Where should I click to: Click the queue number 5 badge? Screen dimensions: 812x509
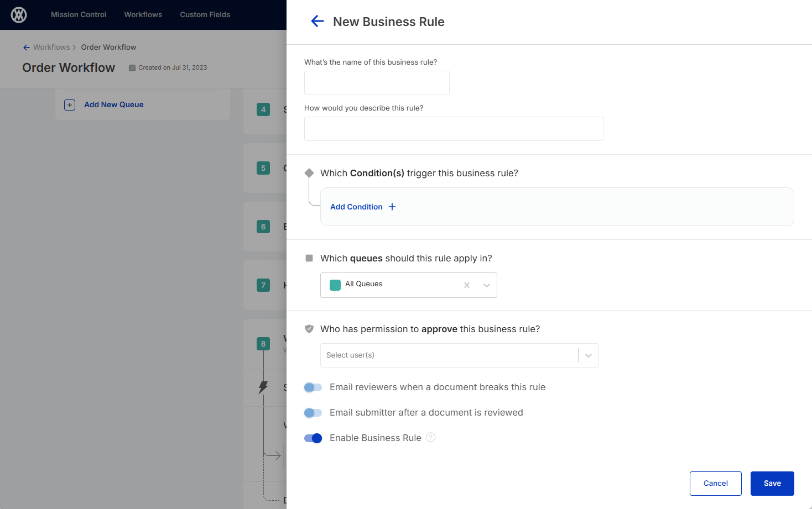[263, 168]
